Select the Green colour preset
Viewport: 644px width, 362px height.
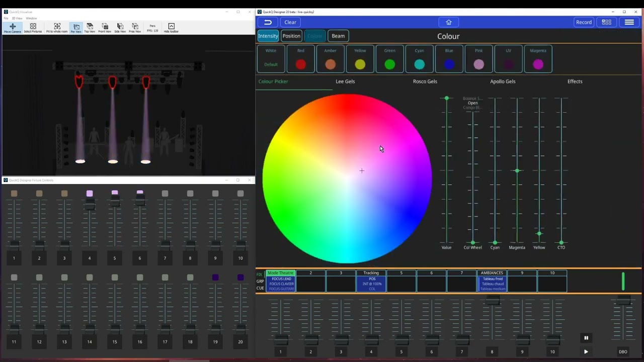coord(390,58)
